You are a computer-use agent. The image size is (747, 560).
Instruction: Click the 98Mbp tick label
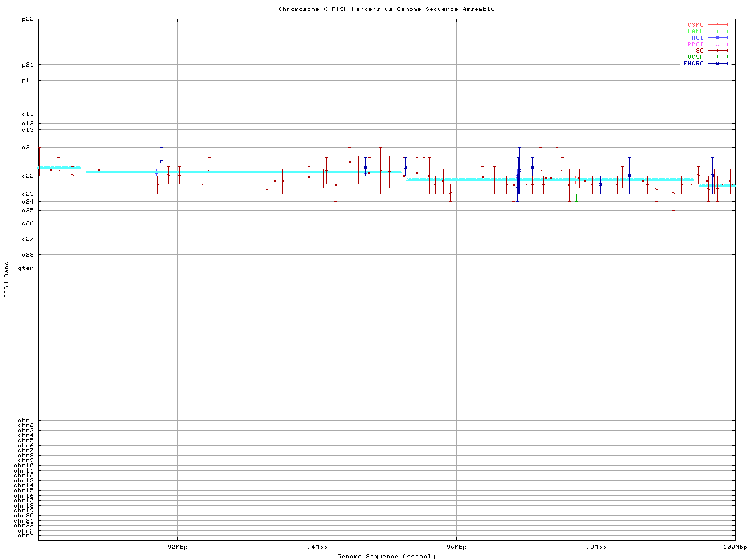(x=596, y=547)
